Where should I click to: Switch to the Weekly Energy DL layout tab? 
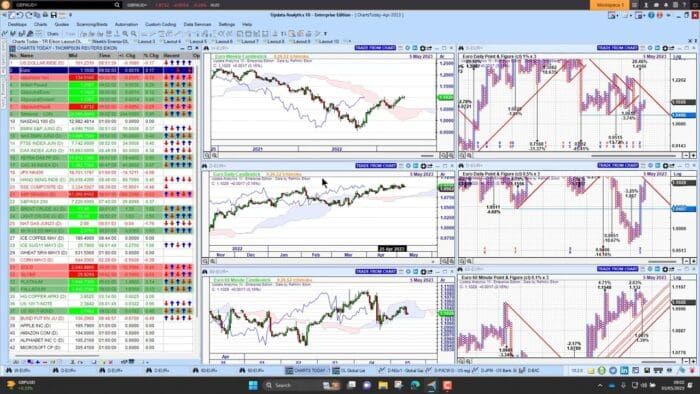[x=111, y=41]
